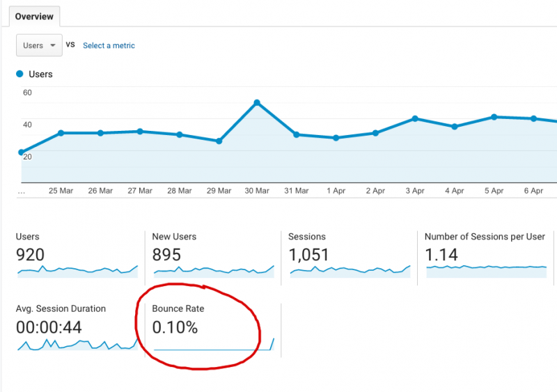This screenshot has height=392, width=557.
Task: Click the 1 Apr data point
Action: 336,138
